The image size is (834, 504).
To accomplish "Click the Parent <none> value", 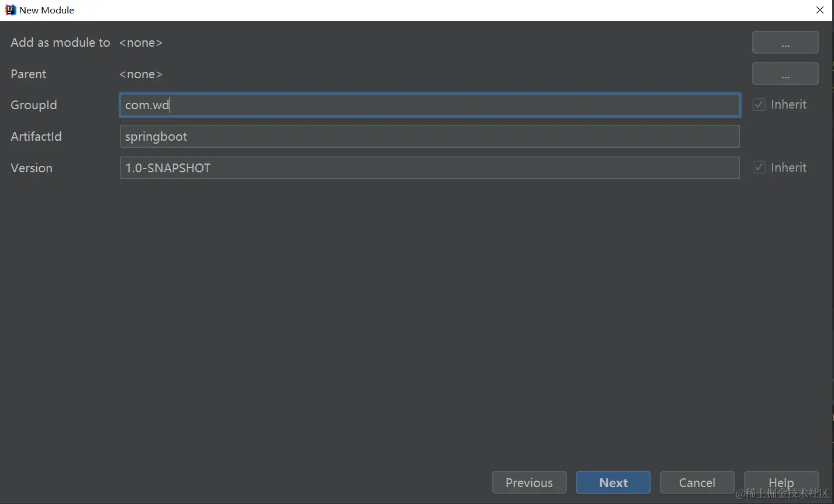I will [x=141, y=74].
